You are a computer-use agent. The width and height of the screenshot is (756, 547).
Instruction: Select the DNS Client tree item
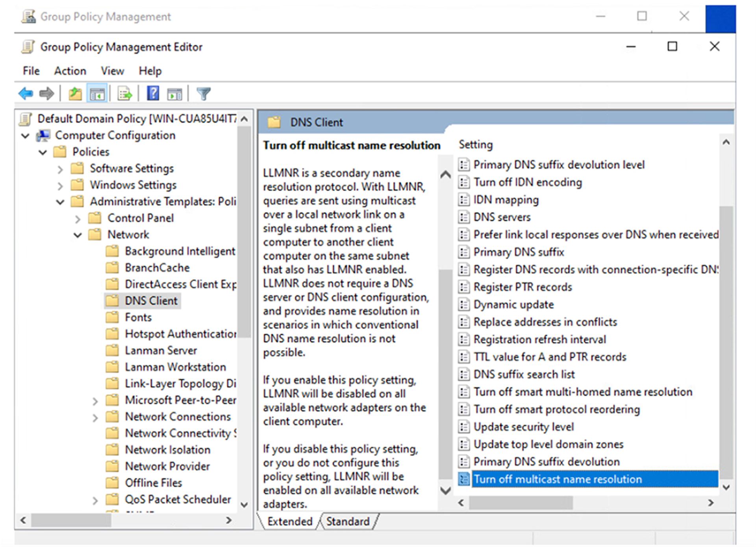pyautogui.click(x=151, y=301)
